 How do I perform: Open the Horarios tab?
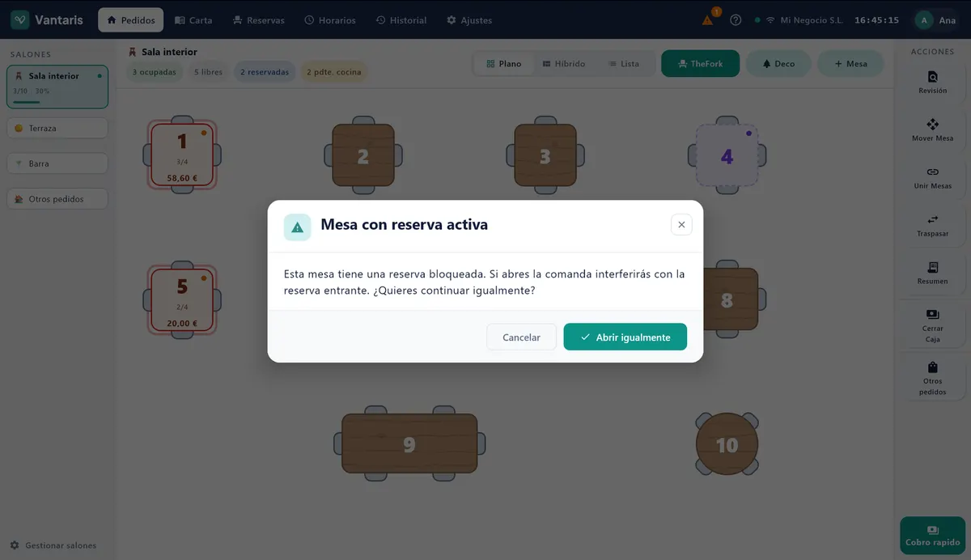click(330, 20)
